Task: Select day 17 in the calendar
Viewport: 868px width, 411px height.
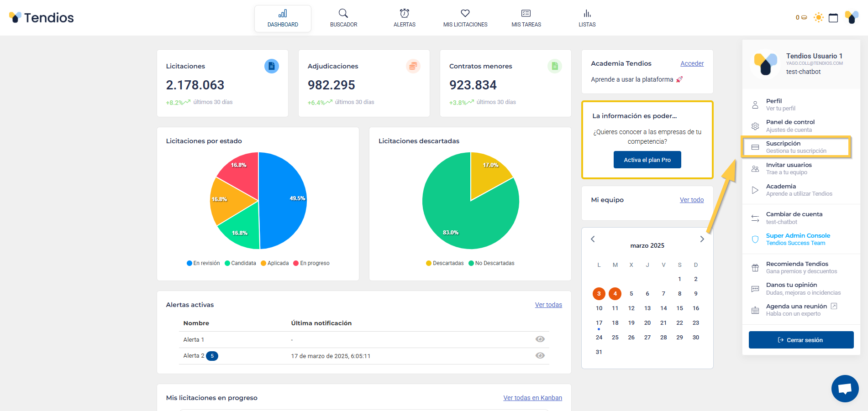Action: tap(599, 323)
